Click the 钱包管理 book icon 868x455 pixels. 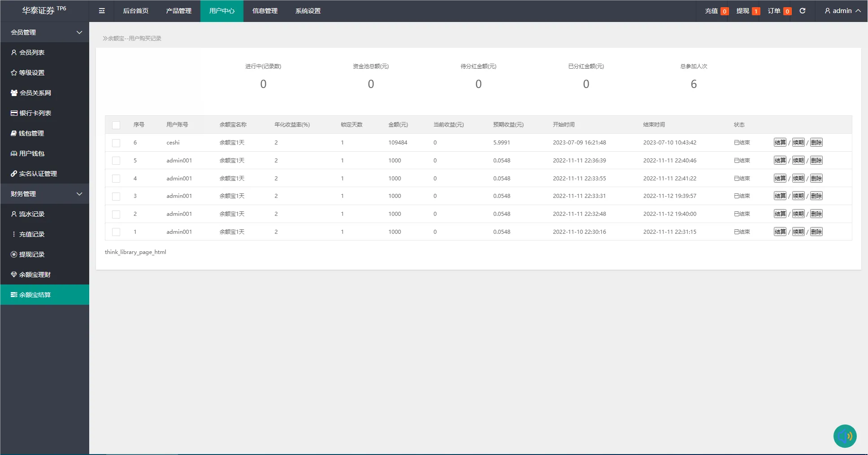(14, 133)
